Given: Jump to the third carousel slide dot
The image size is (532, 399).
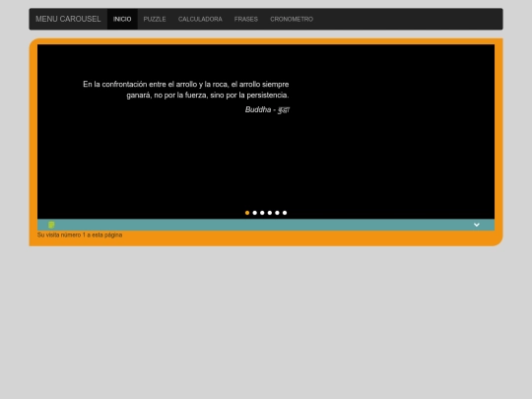Looking at the screenshot, I should coord(262,213).
